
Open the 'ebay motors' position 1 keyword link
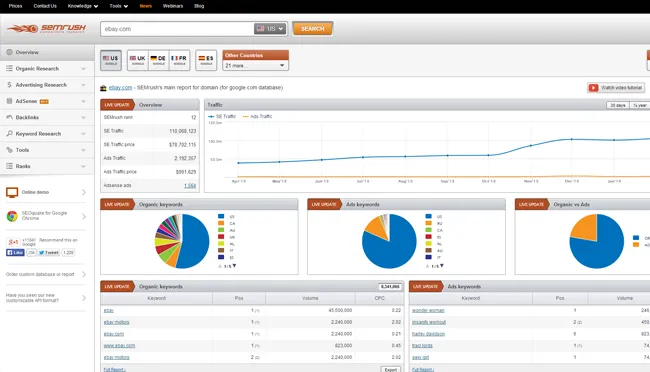click(116, 322)
